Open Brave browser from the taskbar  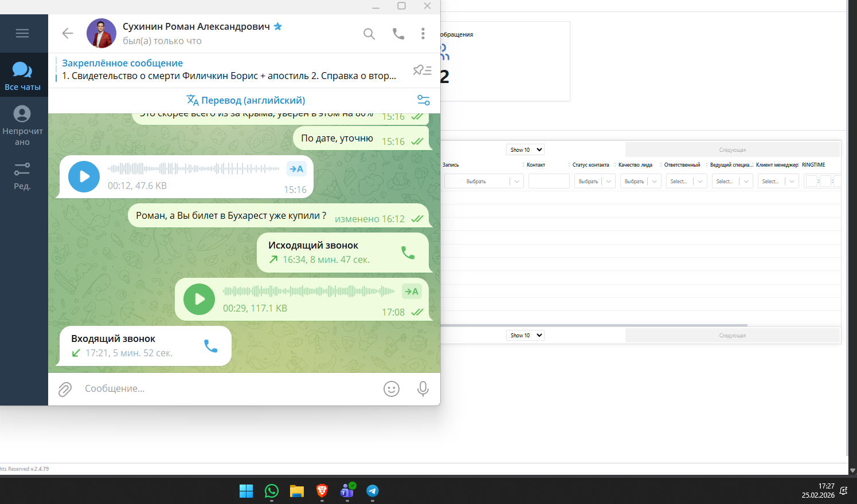(322, 491)
